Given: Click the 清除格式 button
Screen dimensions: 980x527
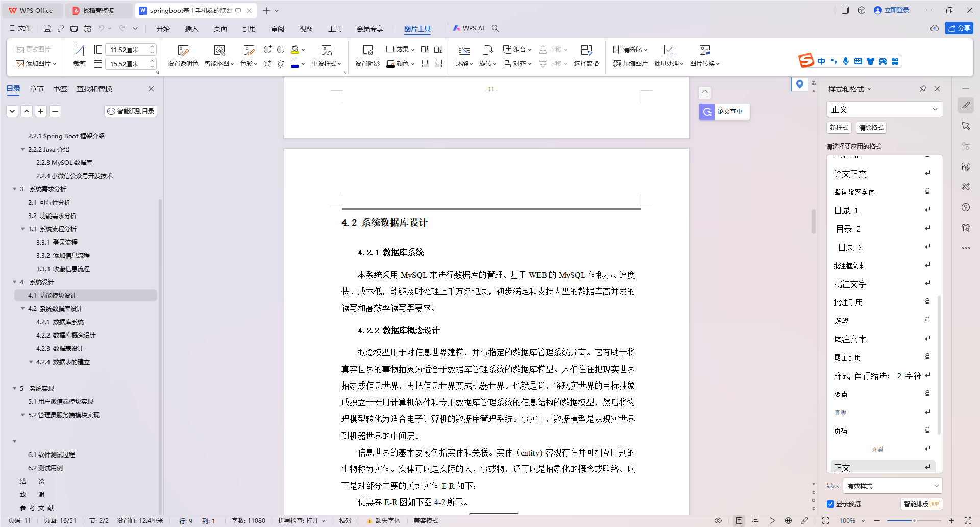Looking at the screenshot, I should (x=871, y=128).
